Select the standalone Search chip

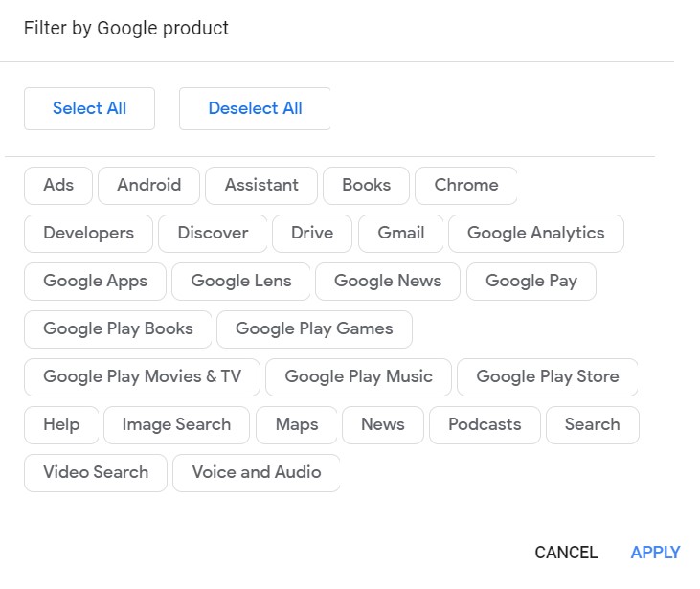tap(593, 424)
